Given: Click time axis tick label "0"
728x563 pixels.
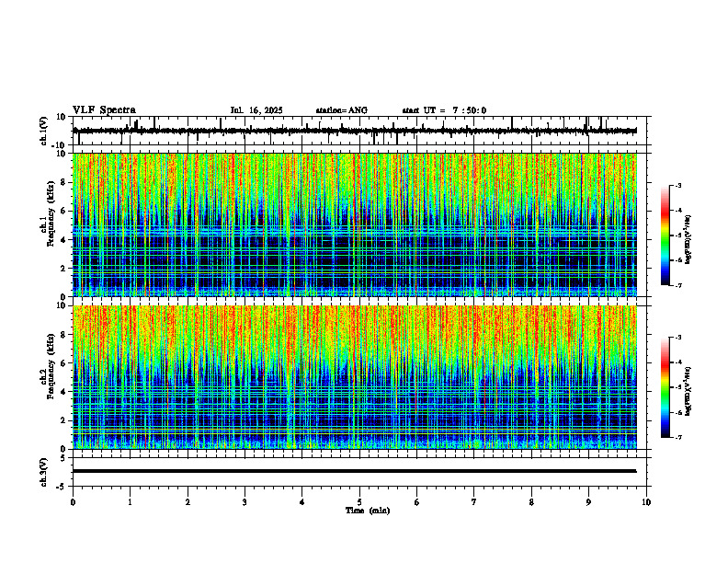Looking at the screenshot, I should pos(73,502).
